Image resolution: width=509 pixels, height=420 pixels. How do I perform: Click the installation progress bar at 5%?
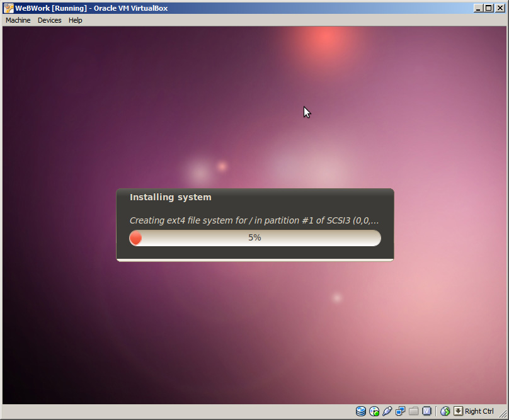tap(255, 238)
